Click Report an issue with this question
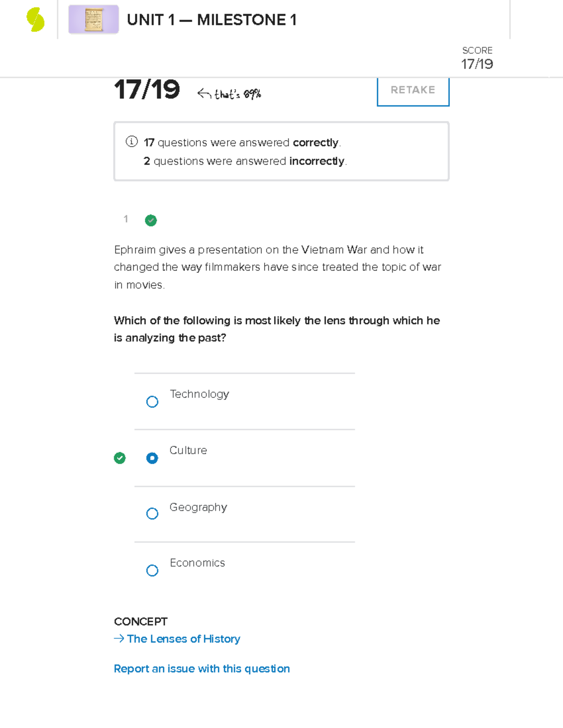The height and width of the screenshot is (728, 563). (202, 668)
